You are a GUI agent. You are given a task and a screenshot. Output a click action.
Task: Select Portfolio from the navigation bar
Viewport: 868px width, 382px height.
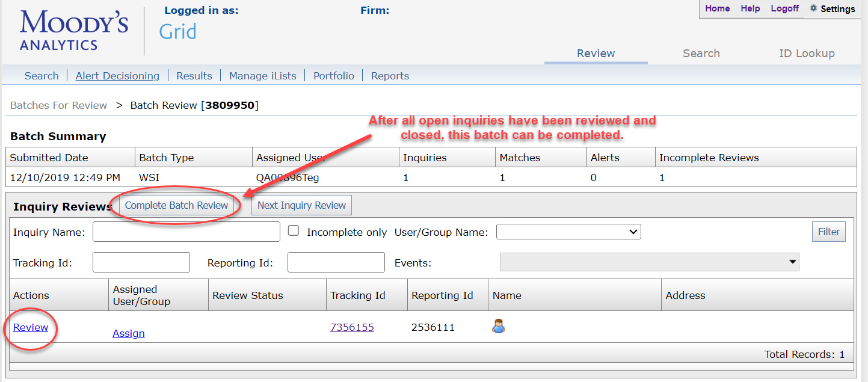click(x=333, y=75)
